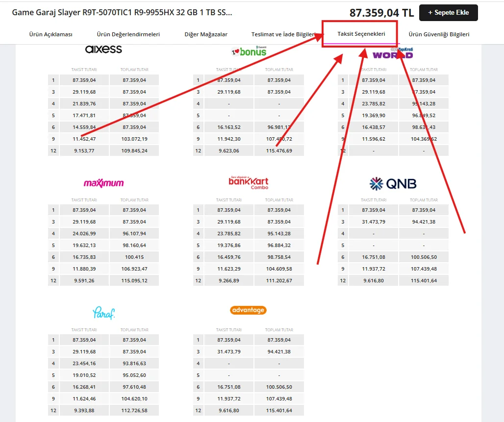Click Bankkart total 98.758,54
504x422 pixels.
click(279, 257)
